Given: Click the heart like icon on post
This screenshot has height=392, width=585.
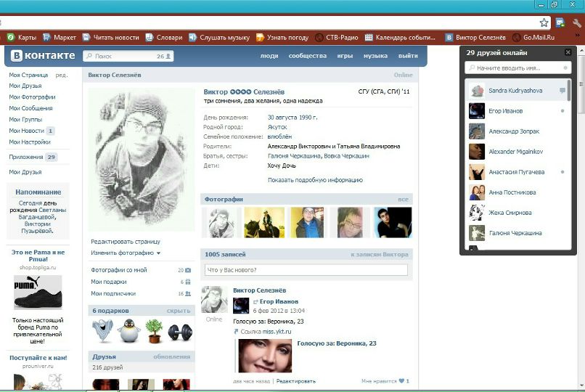Looking at the screenshot, I should tap(401, 381).
